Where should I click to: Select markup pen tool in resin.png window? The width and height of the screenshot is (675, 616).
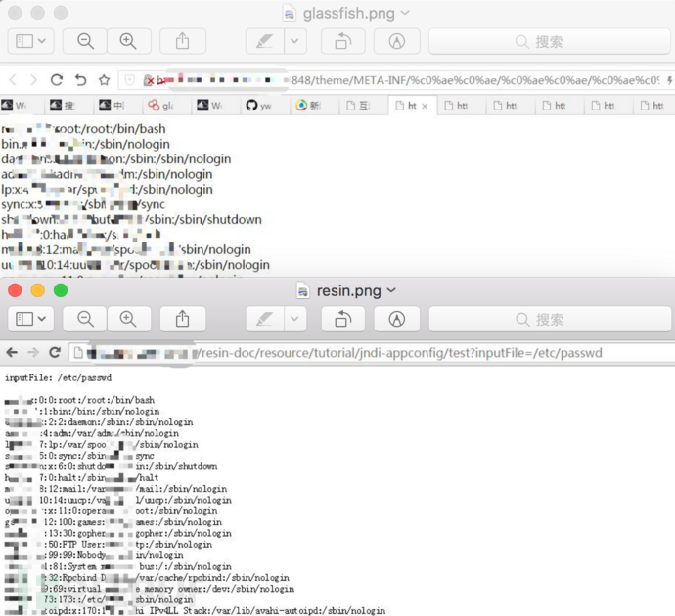pos(264,319)
